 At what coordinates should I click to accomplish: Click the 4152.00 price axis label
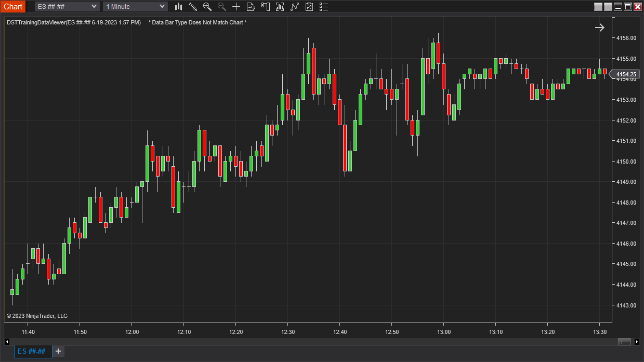[x=626, y=120]
